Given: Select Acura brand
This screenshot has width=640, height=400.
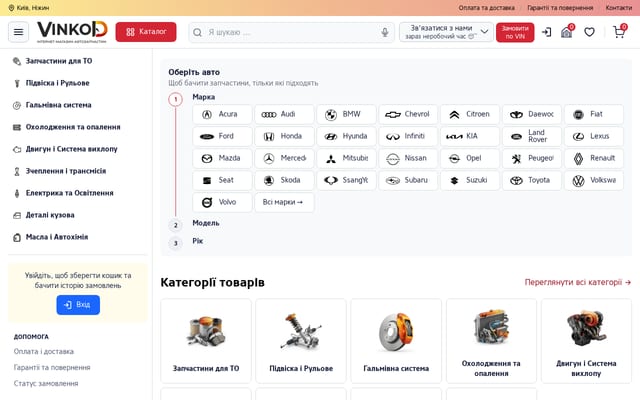Looking at the screenshot, I should [222, 114].
